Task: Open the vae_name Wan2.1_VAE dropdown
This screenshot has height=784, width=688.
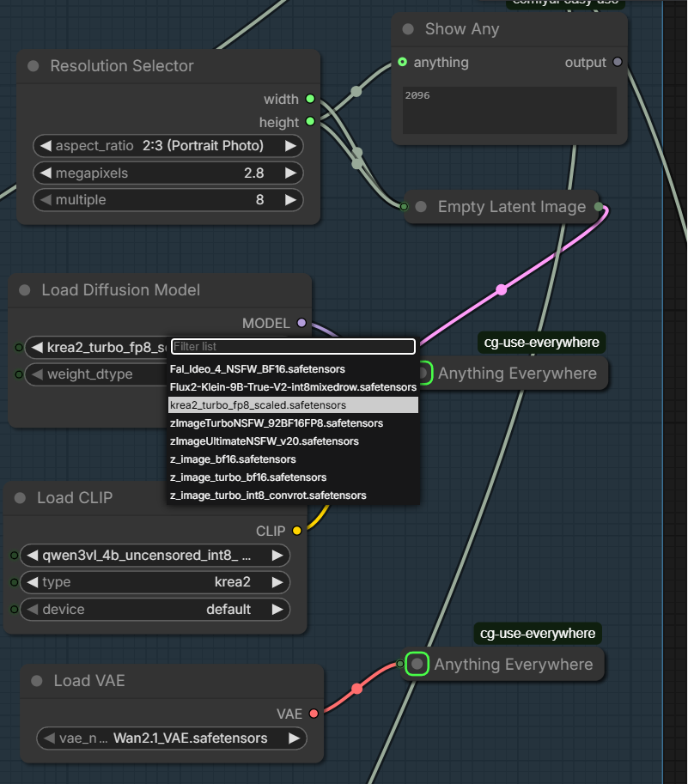Action: point(172,738)
